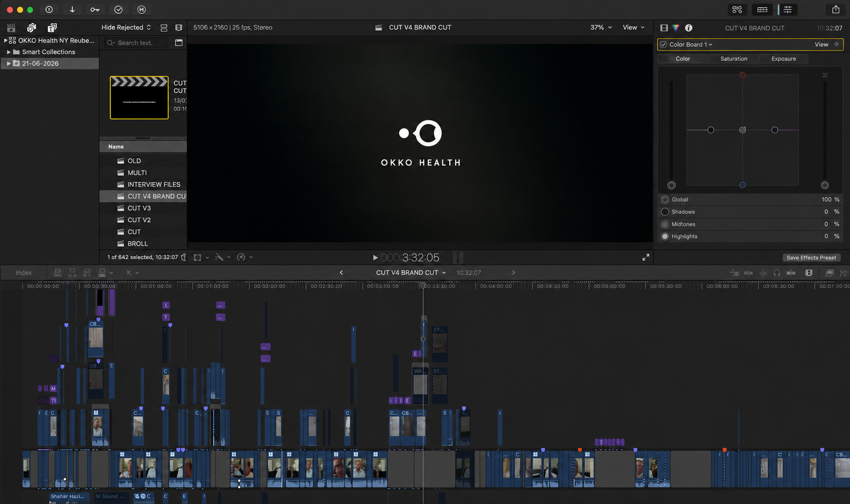Click the Share export icon
Image resolution: width=850 pixels, height=504 pixels.
coord(835,9)
